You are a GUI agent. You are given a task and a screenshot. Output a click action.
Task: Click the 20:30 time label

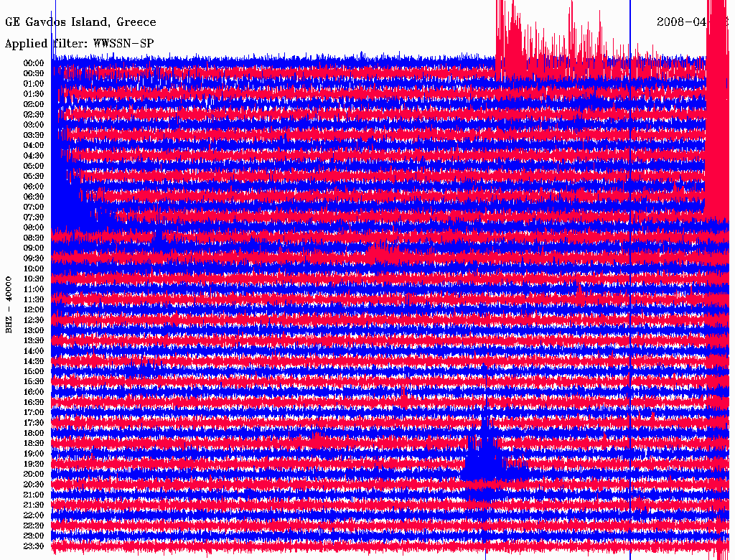click(x=33, y=485)
